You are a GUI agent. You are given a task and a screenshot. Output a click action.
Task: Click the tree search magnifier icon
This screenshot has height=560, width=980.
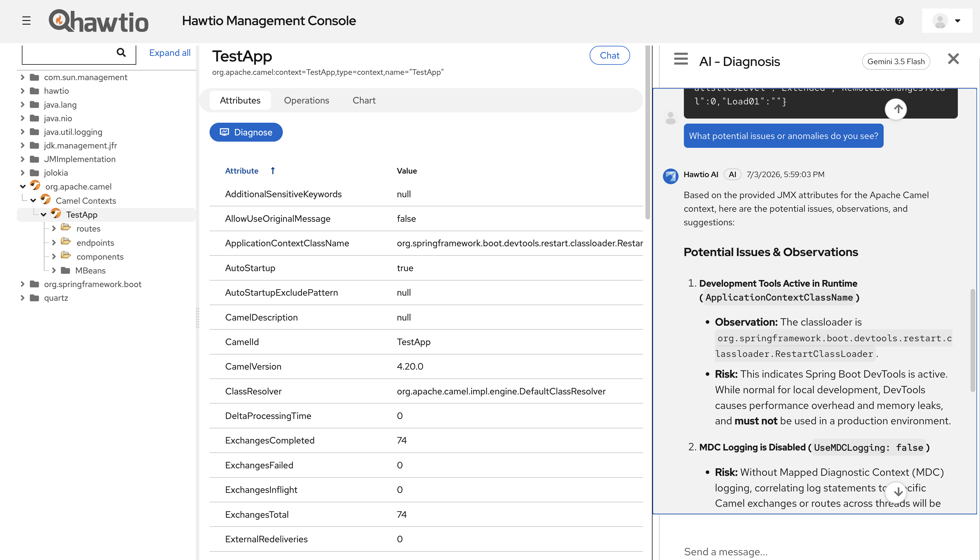pos(121,53)
